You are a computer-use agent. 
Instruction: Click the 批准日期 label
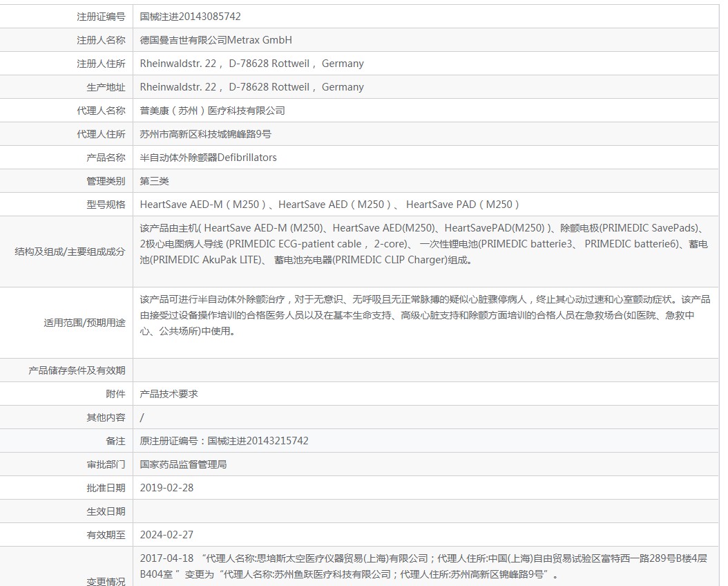point(106,488)
